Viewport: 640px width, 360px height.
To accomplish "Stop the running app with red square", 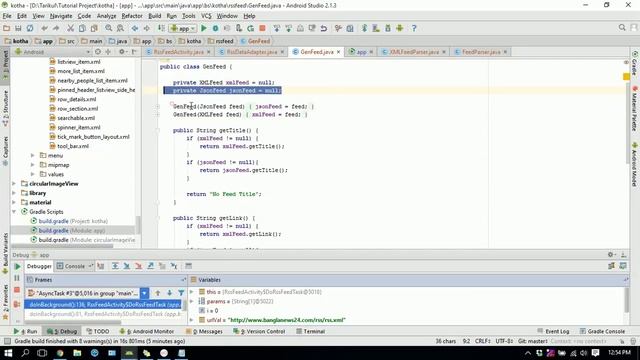I will point(262,28).
